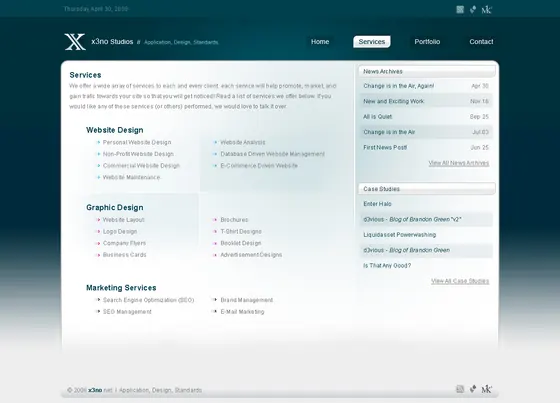
Task: Open news item Change is in the Air, Again!
Action: point(399,86)
